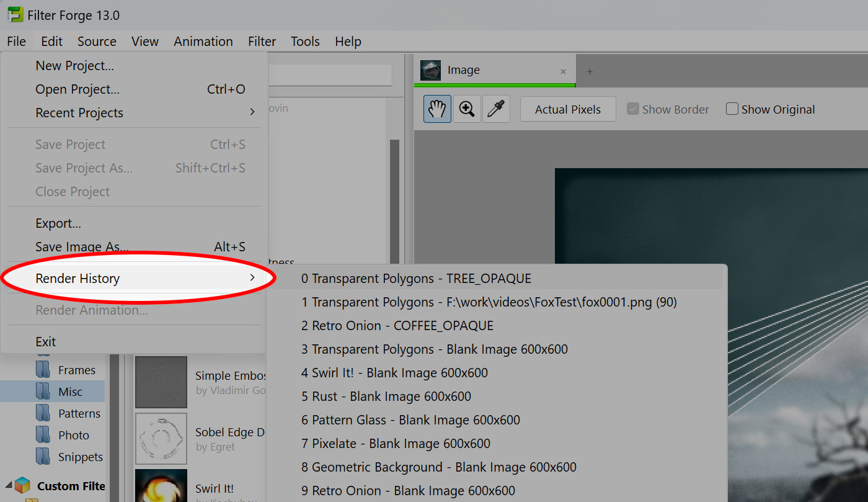Select history item 4 Swirl It!
The width and height of the screenshot is (868, 502).
coord(496,373)
